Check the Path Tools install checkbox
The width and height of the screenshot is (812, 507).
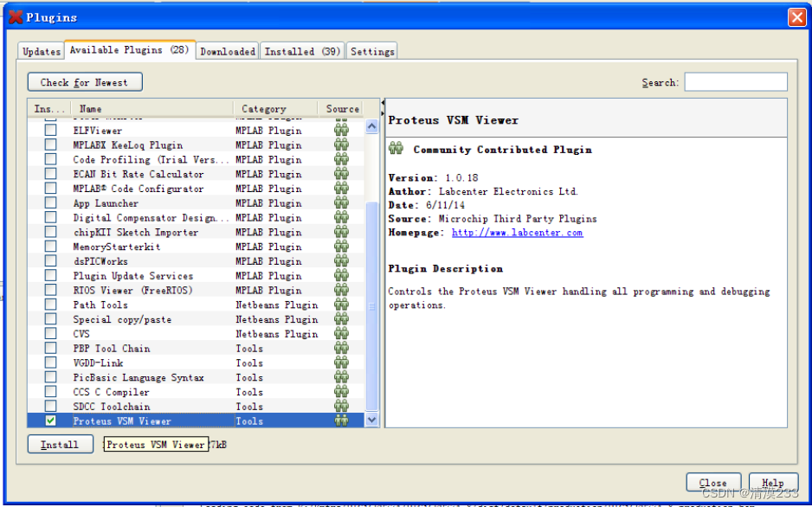click(50, 305)
